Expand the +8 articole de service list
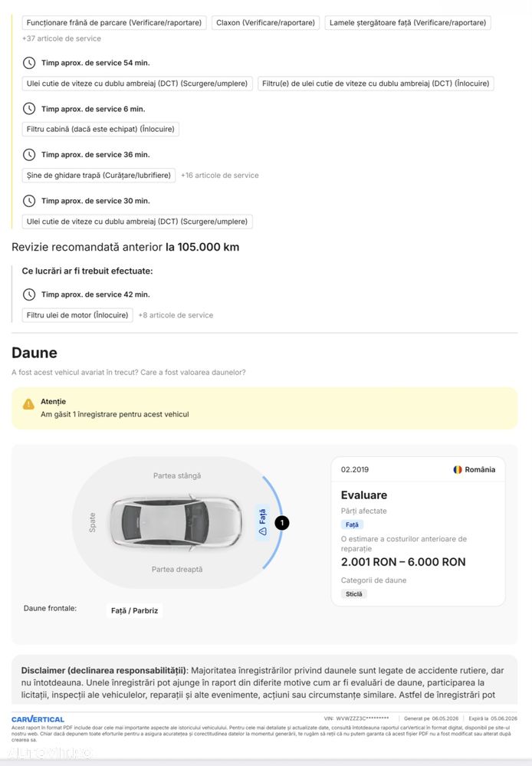 [176, 316]
